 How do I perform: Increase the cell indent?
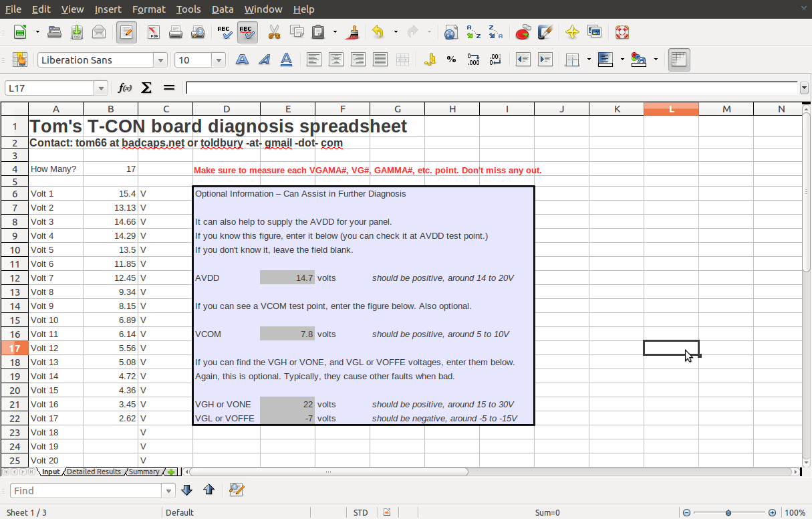pos(545,60)
